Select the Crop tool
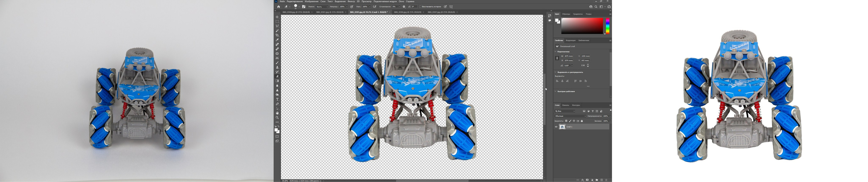This screenshot has width=868, height=182. (277, 35)
